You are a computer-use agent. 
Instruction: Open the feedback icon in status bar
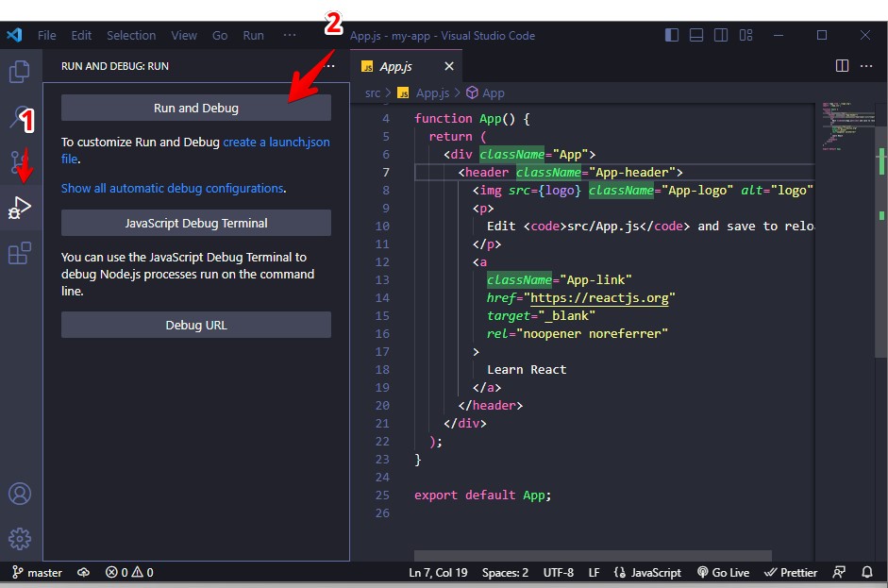(x=839, y=573)
